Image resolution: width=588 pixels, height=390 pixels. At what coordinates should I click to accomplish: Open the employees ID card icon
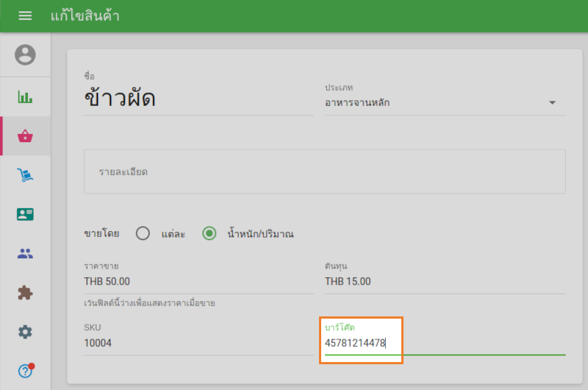point(25,214)
